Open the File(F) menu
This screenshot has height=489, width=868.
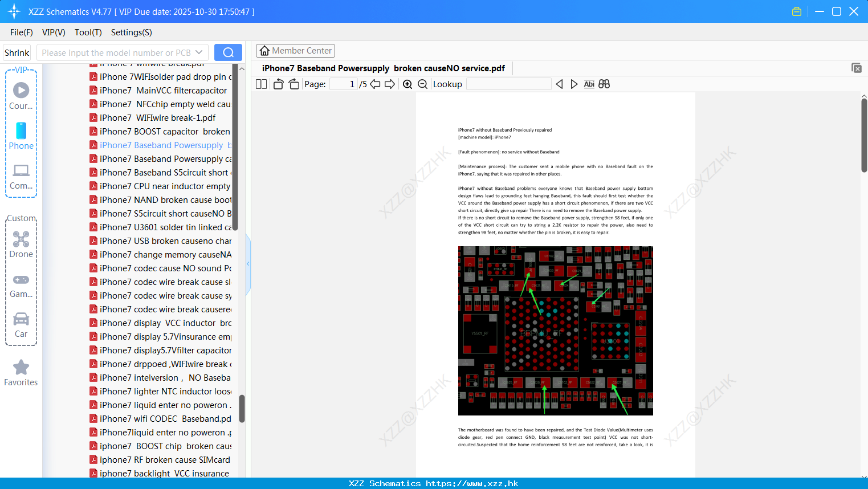pos(22,32)
